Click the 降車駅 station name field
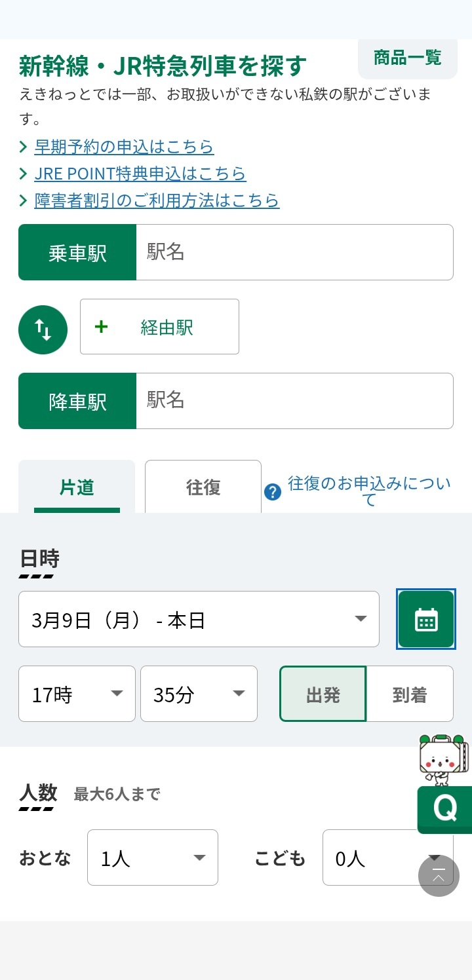The height and width of the screenshot is (980, 472). [294, 401]
